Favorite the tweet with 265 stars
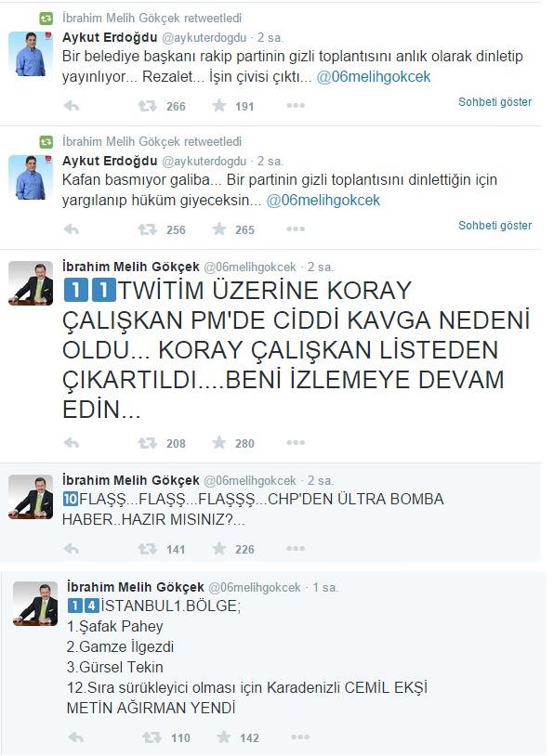Viewport: 554px width, 756px height. [x=219, y=228]
